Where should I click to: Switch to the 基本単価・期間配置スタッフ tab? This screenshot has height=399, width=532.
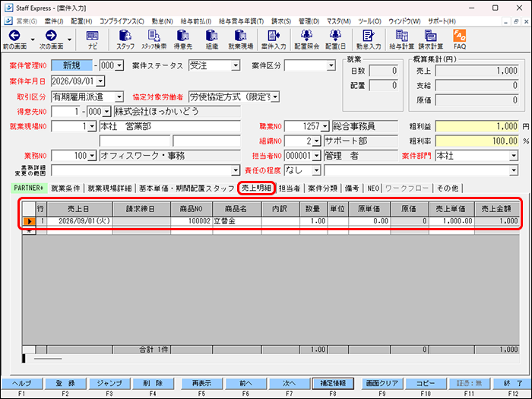click(x=187, y=188)
